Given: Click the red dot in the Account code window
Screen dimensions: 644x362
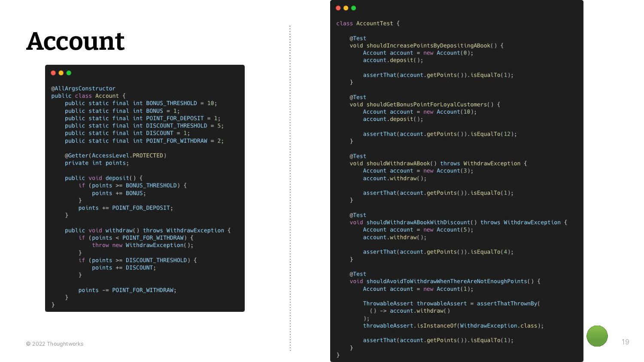Looking at the screenshot, I should point(53,73).
